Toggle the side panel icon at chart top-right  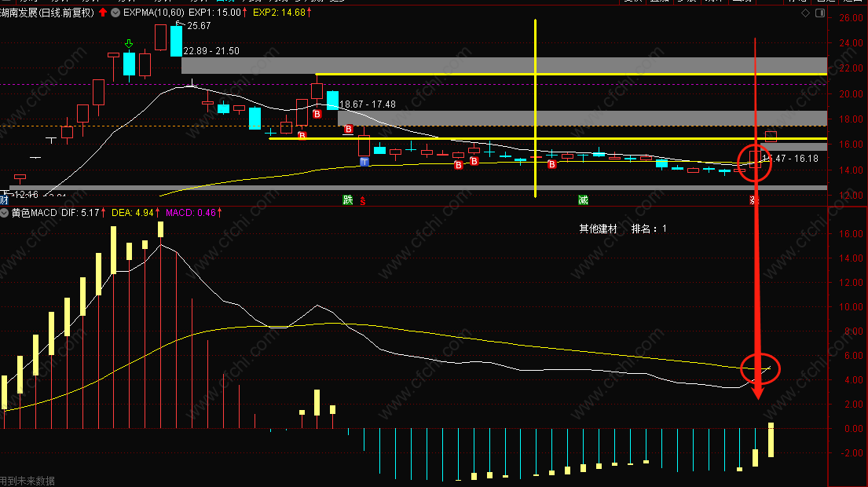pyautogui.click(x=820, y=13)
